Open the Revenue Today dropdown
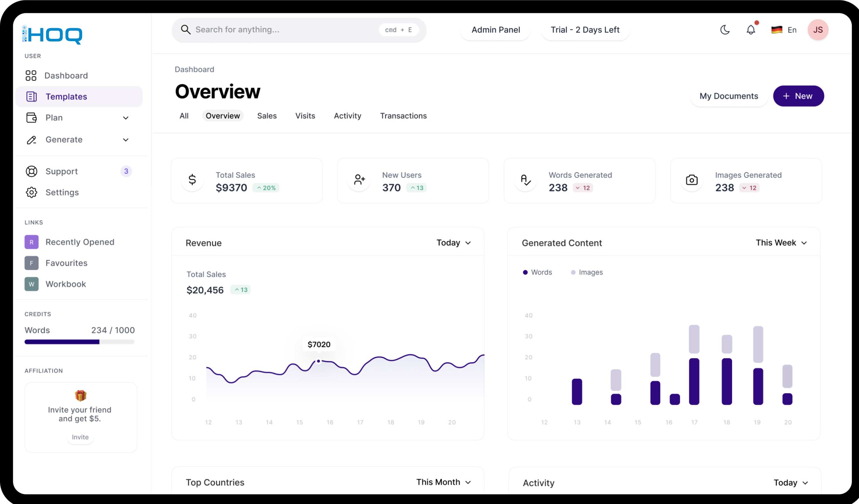This screenshot has height=504, width=859. pyautogui.click(x=454, y=243)
